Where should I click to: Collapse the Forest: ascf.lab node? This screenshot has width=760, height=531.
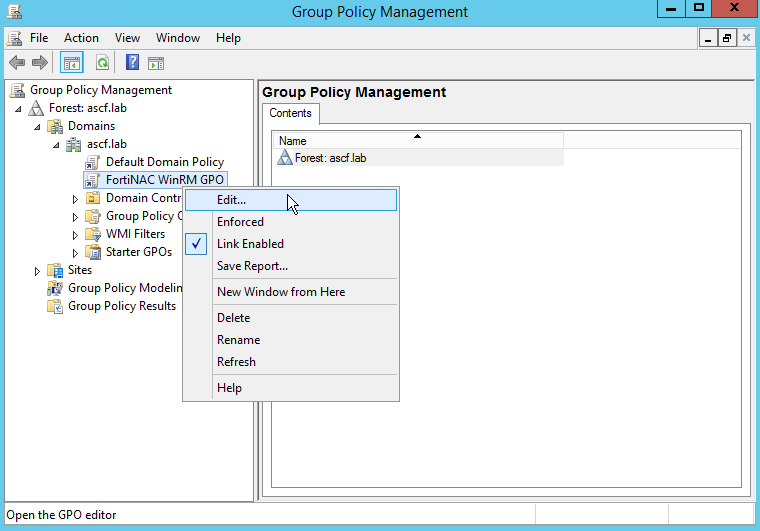coord(18,109)
